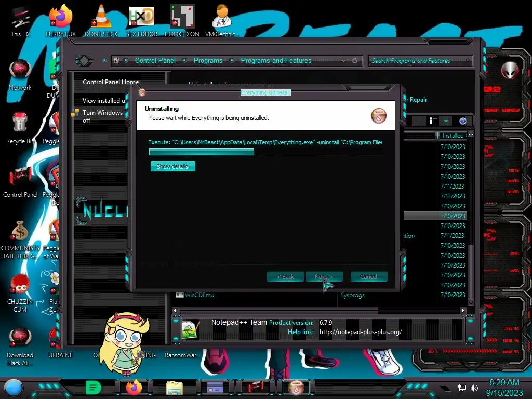This screenshot has height=399, width=532.
Task: Open the HOOKED ON desktop shortcut
Action: point(182,21)
